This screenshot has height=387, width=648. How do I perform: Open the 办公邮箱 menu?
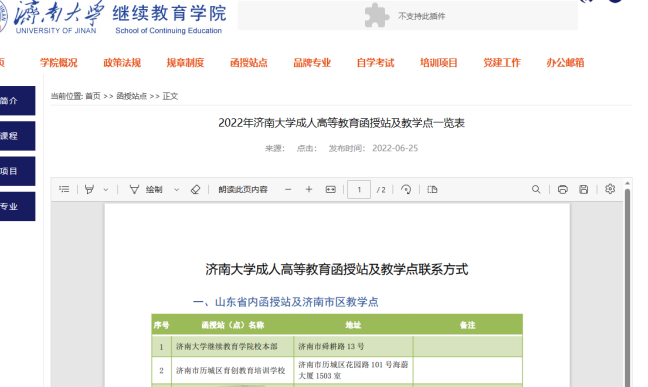coord(565,63)
